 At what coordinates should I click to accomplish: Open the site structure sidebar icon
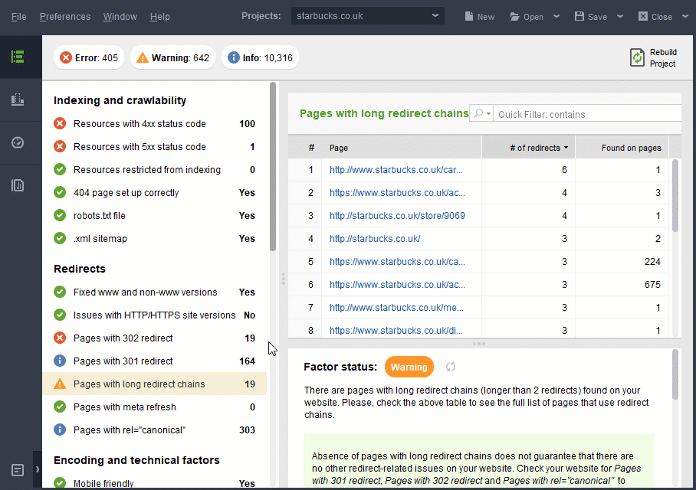[x=18, y=99]
